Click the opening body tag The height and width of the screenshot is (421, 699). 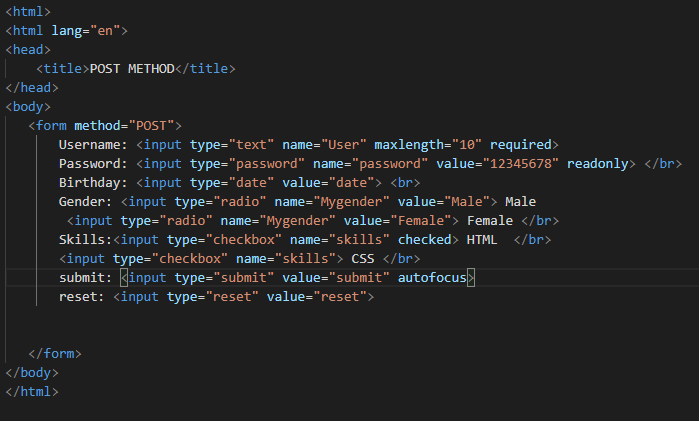point(28,107)
